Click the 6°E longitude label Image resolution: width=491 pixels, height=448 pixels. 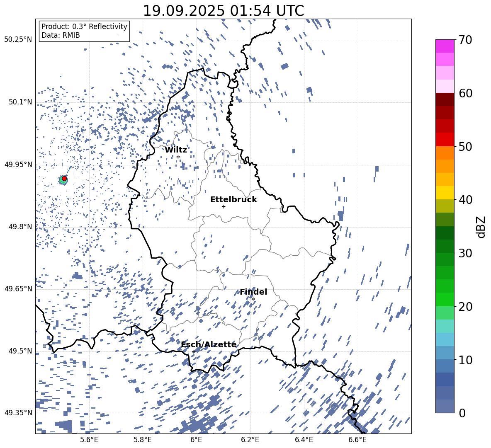point(196,440)
